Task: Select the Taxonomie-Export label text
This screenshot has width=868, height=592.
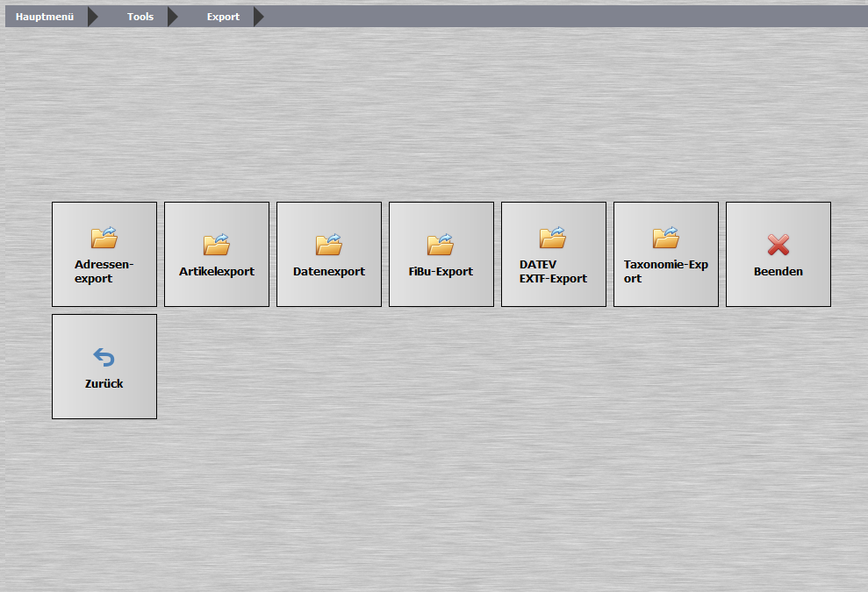Action: [665, 272]
